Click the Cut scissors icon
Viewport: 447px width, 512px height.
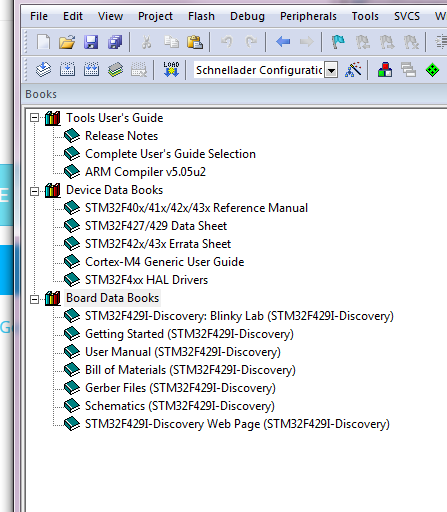click(146, 42)
